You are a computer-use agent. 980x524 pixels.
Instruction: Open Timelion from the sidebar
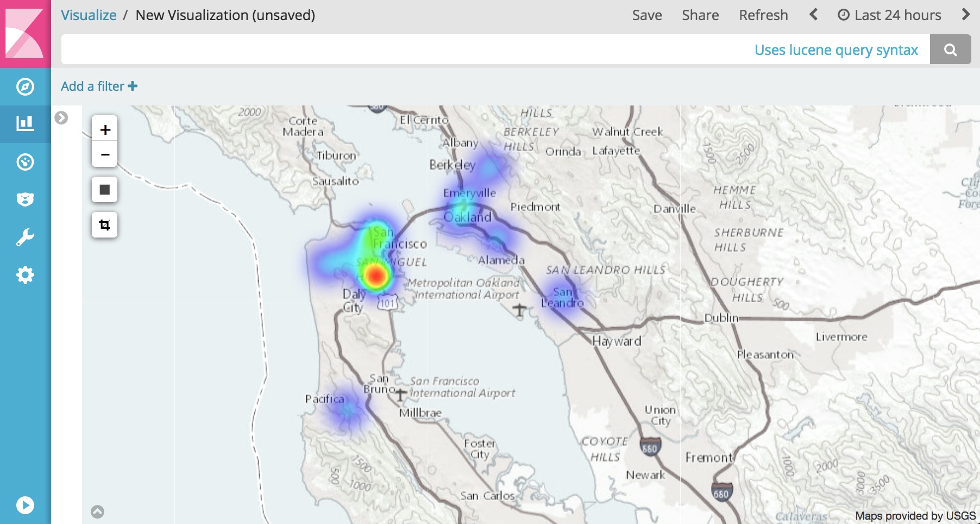pyautogui.click(x=24, y=199)
